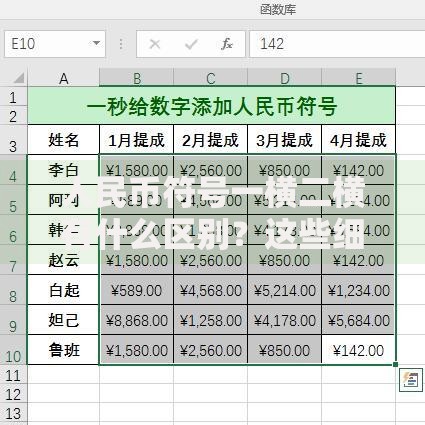Click the 4月提成 header cell
Viewport: 425px width, 425px height.
[359, 140]
